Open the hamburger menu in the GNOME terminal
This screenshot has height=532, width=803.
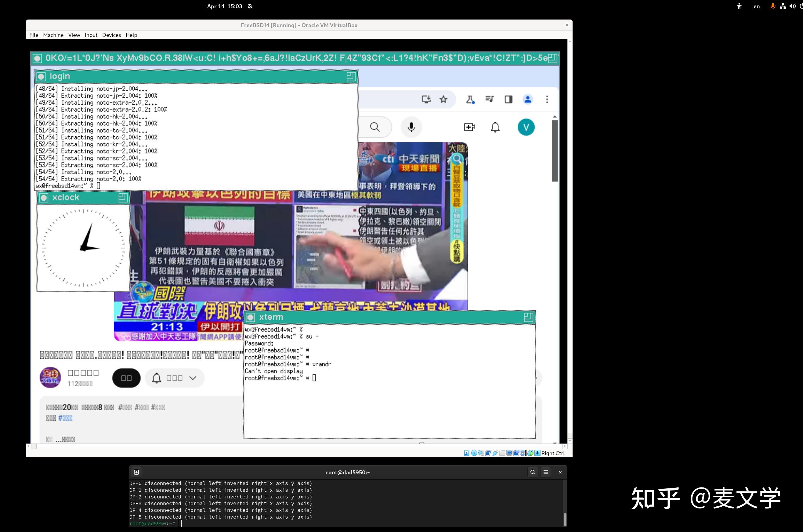pyautogui.click(x=545, y=472)
